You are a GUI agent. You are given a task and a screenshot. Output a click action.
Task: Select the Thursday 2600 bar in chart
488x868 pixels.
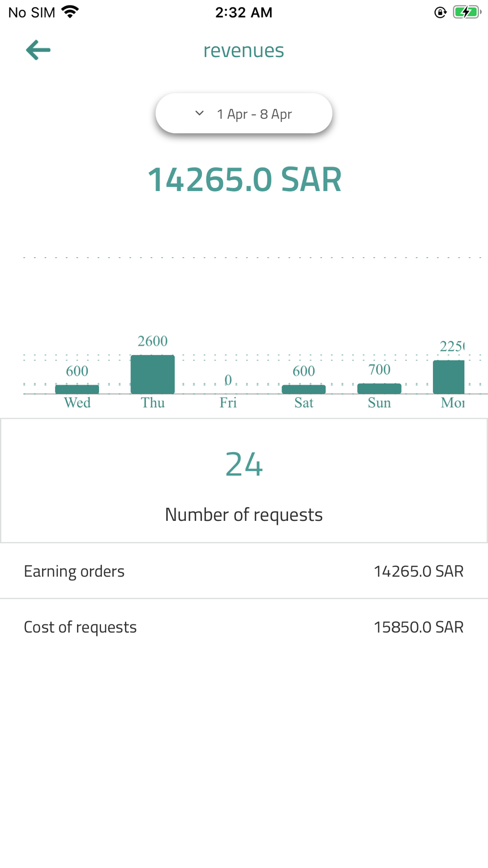[153, 374]
